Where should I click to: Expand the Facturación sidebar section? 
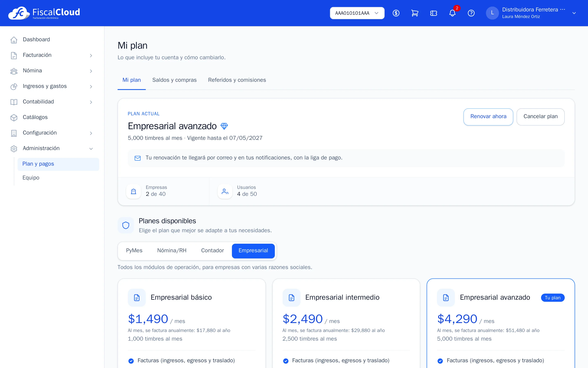click(x=52, y=55)
